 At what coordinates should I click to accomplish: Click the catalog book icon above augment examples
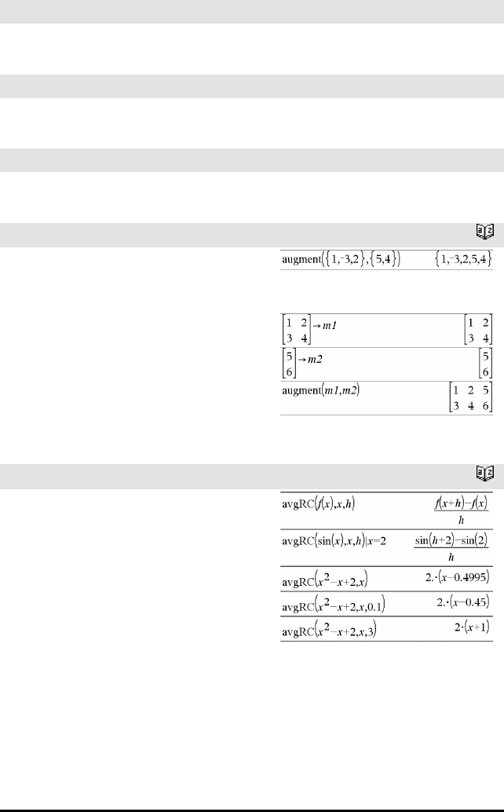[485, 232]
